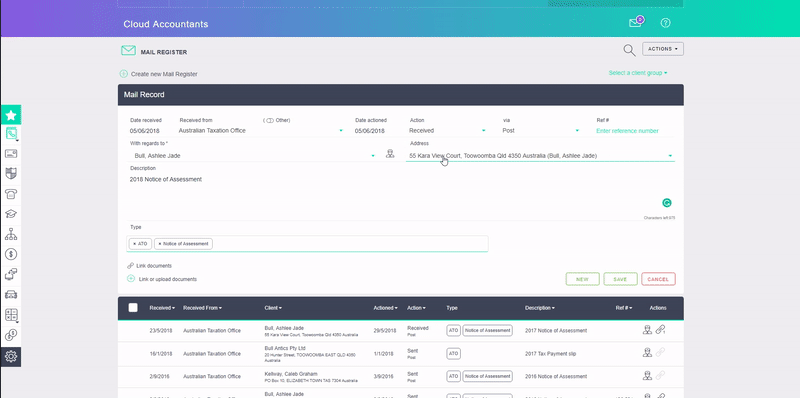The image size is (800, 398).
Task: Click 'Kellway, Caleb Graham' client cell
Action: point(291,374)
